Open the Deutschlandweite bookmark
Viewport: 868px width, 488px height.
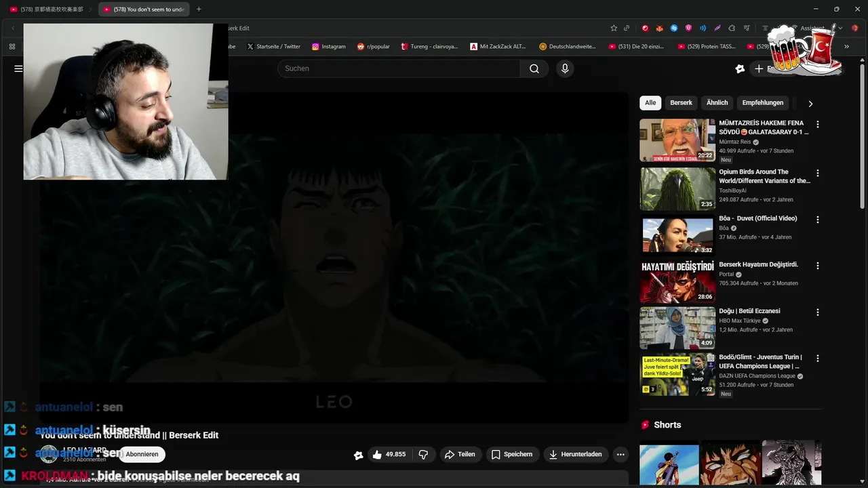(x=568, y=46)
